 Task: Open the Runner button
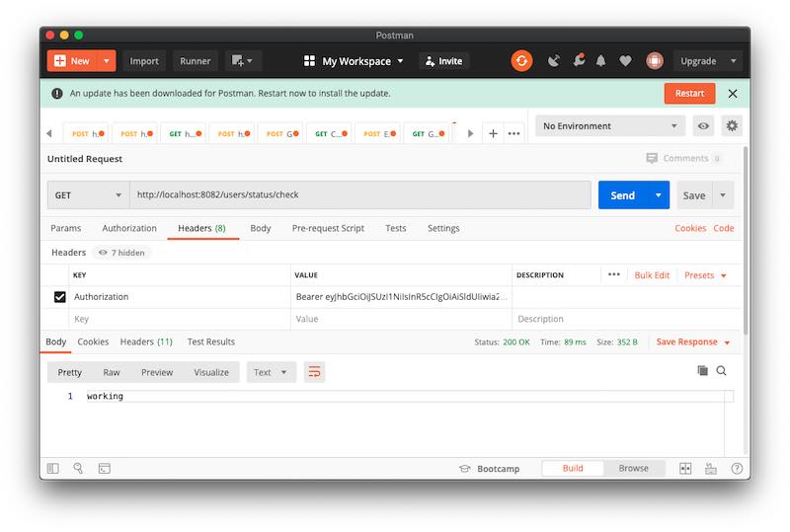[x=195, y=61]
